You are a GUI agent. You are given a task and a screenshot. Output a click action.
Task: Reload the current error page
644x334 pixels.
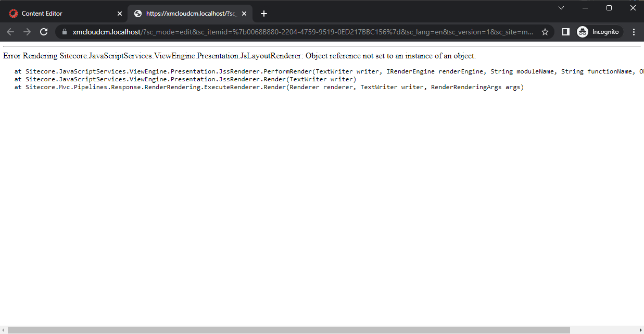point(43,32)
